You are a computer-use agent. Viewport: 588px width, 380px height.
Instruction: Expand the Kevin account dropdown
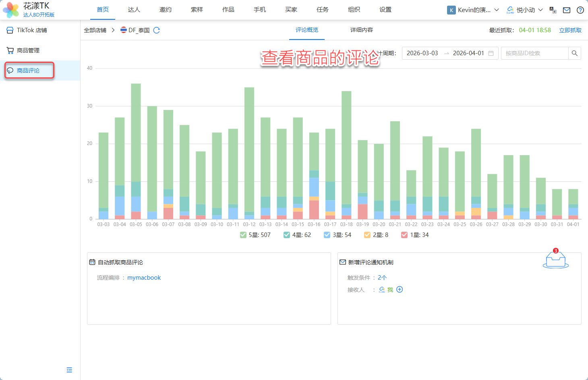tap(473, 10)
